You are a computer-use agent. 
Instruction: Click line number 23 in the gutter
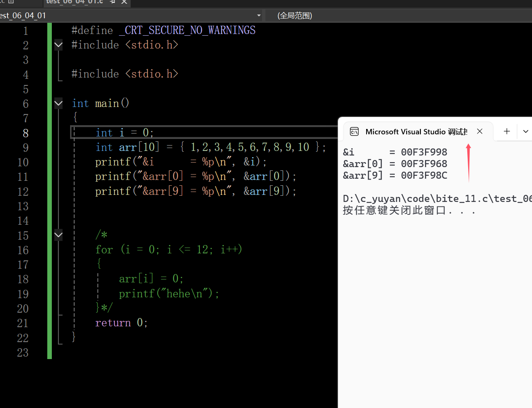(x=23, y=353)
